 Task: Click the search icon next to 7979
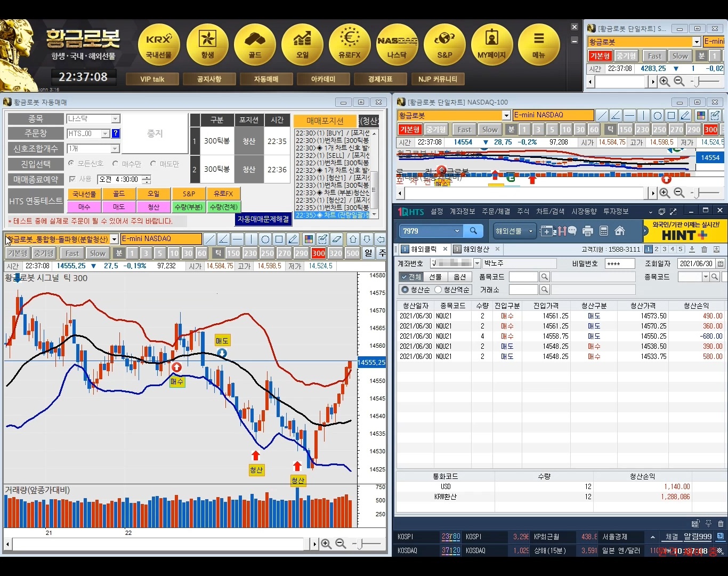[473, 231]
